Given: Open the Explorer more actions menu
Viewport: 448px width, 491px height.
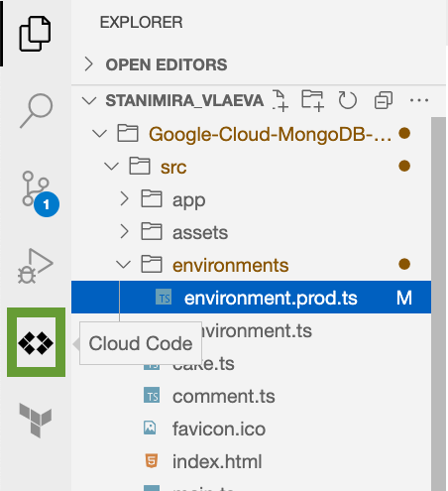Looking at the screenshot, I should click(419, 100).
